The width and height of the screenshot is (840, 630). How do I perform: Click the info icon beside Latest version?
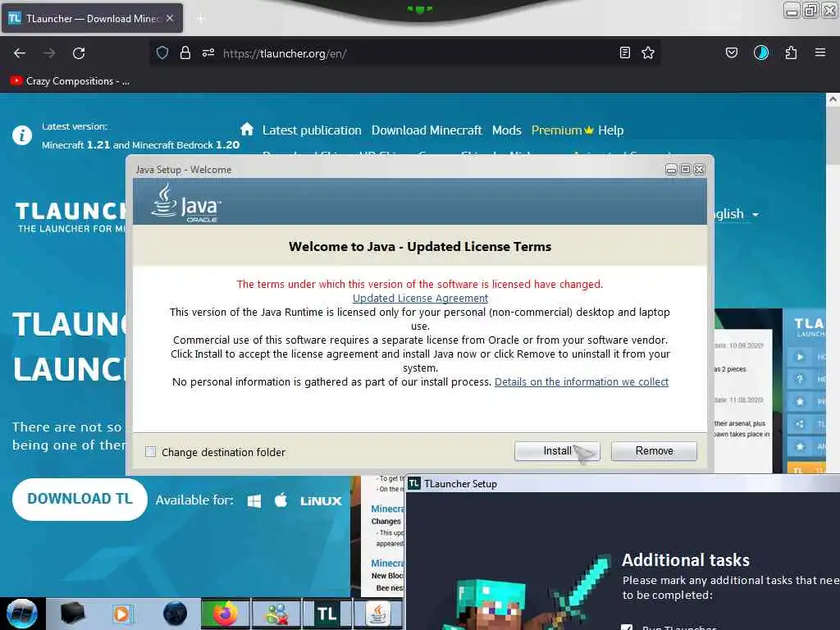(x=22, y=135)
